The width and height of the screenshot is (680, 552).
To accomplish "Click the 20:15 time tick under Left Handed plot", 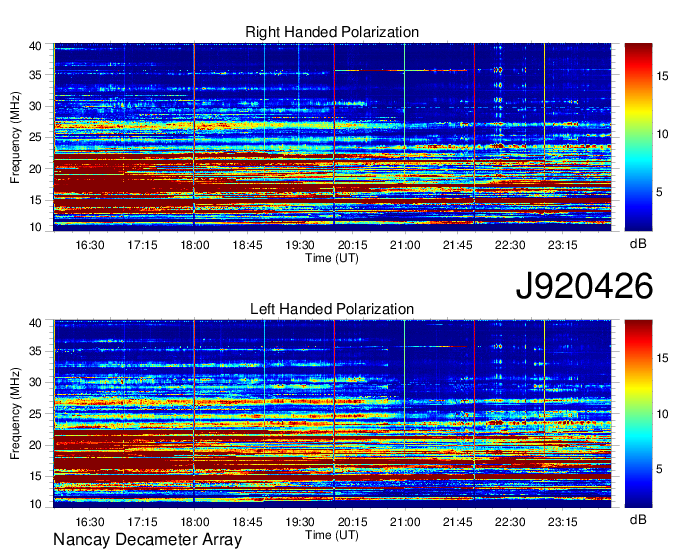I will pyautogui.click(x=353, y=522).
